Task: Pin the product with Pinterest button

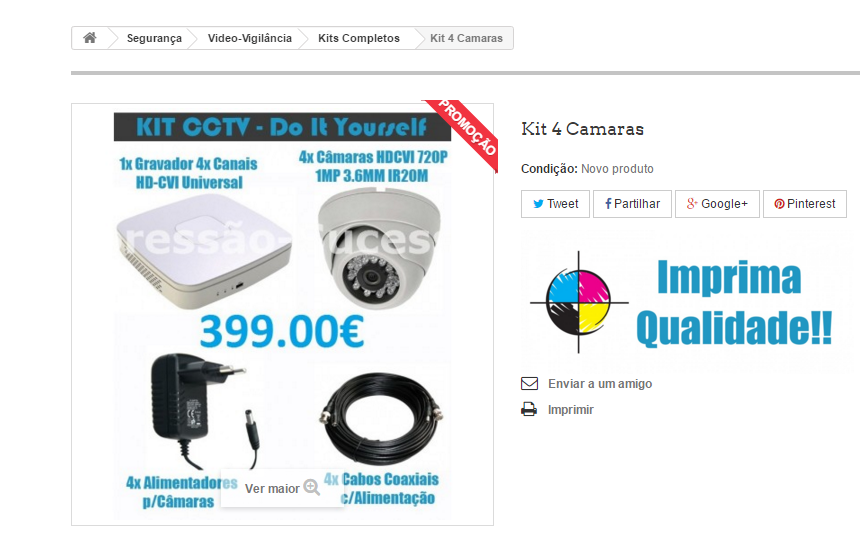Action: [x=805, y=204]
